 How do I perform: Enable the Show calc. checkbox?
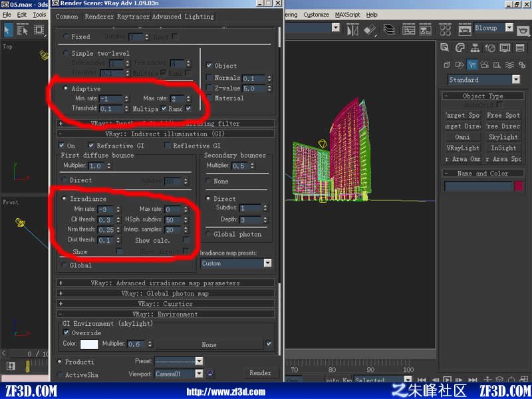186,240
